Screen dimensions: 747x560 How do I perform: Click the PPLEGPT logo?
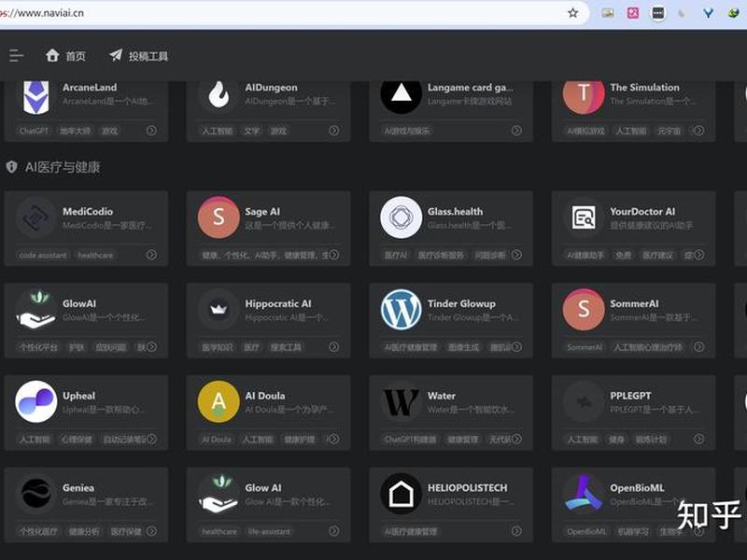point(584,401)
